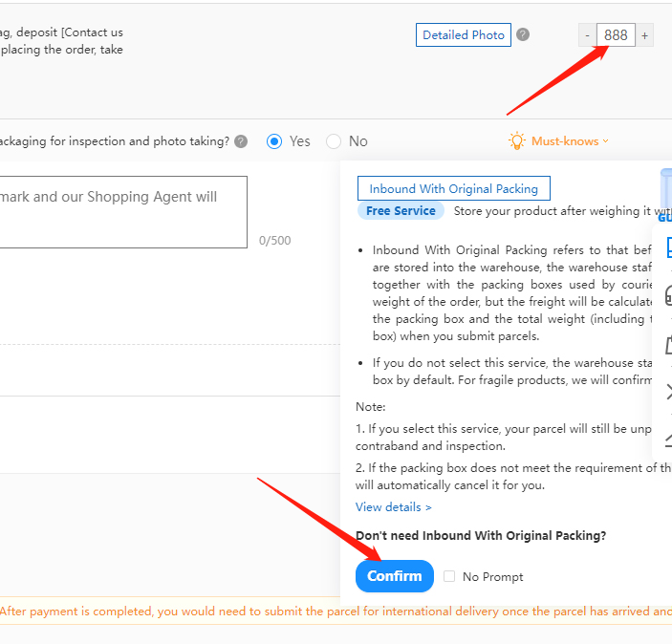This screenshot has height=644, width=672.
Task: Click the help icon beside Detailed Photo
Action: (523, 35)
